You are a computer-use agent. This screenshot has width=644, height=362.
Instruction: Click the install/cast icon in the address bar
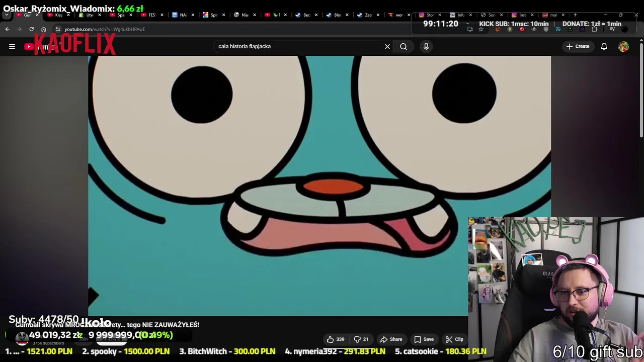tap(470, 29)
